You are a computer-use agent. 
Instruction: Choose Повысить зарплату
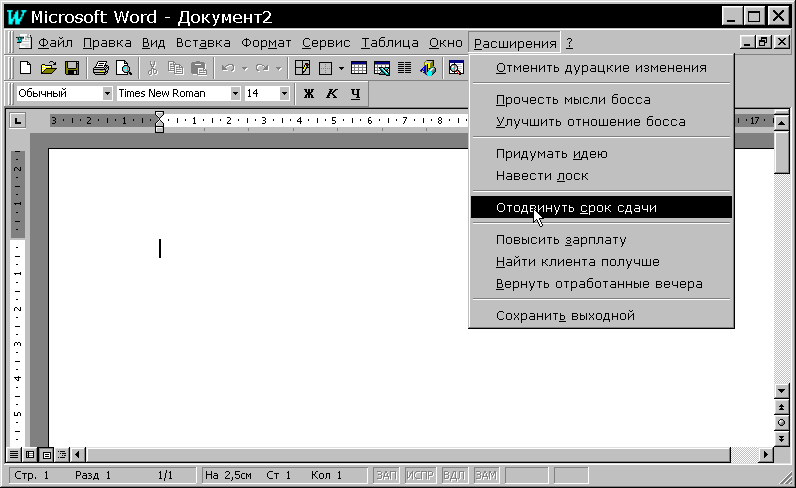[602, 239]
